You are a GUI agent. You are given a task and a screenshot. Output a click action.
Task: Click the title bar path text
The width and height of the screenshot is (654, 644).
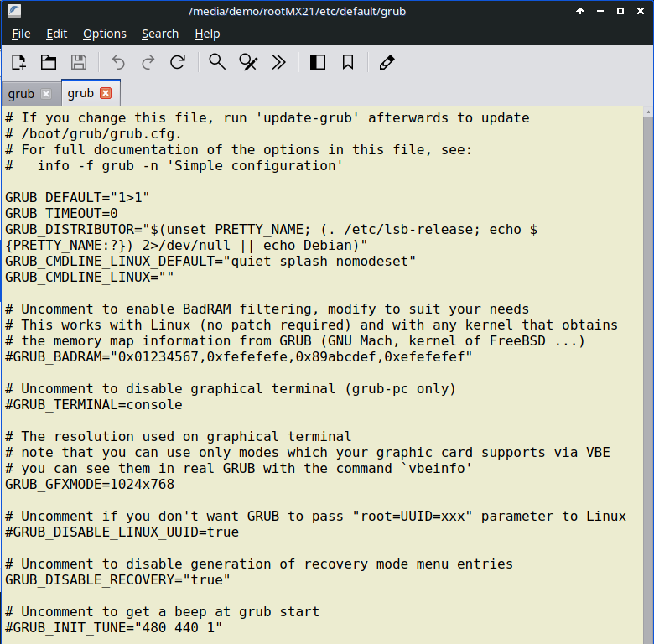(x=297, y=11)
